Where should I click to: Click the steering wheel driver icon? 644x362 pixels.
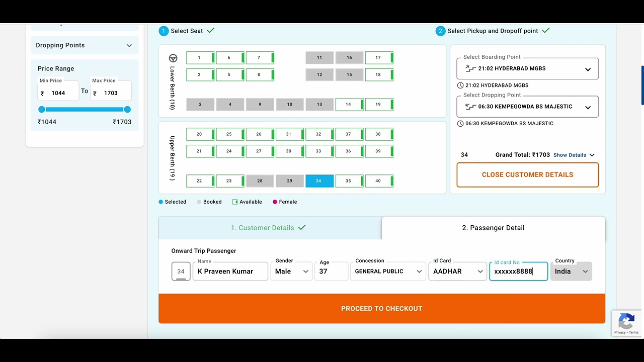[x=173, y=58]
